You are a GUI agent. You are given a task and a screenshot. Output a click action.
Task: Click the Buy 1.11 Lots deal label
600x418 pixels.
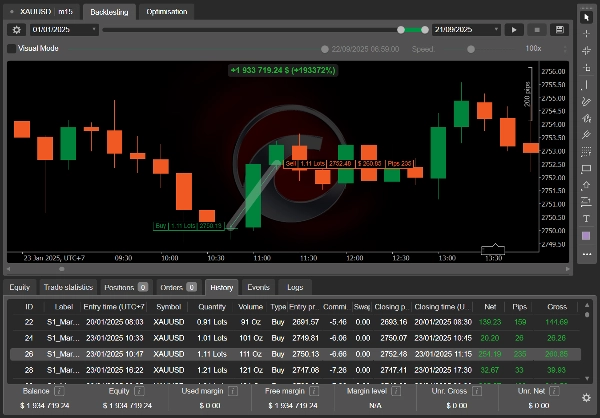click(x=189, y=226)
